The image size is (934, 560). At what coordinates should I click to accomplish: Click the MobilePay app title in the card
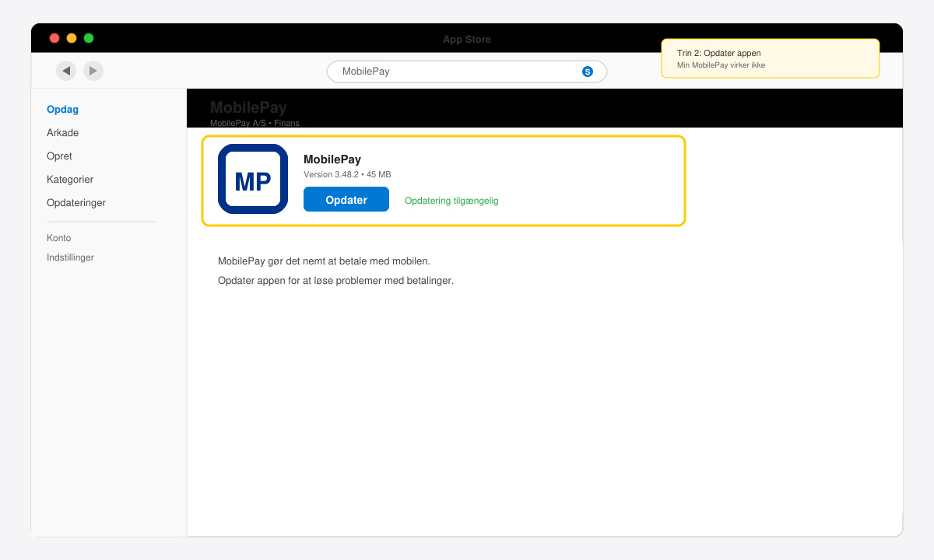(332, 159)
